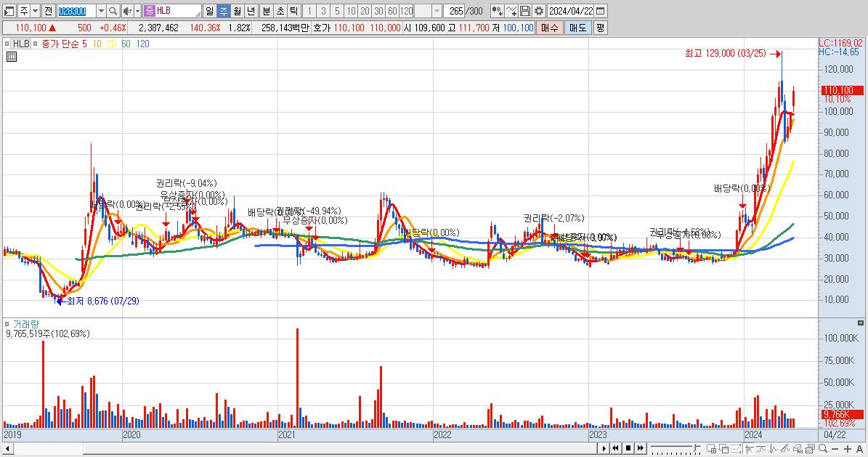Click the overlapping windows icon in the bottom bar
Screen dimensions: 868x457
(723, 448)
